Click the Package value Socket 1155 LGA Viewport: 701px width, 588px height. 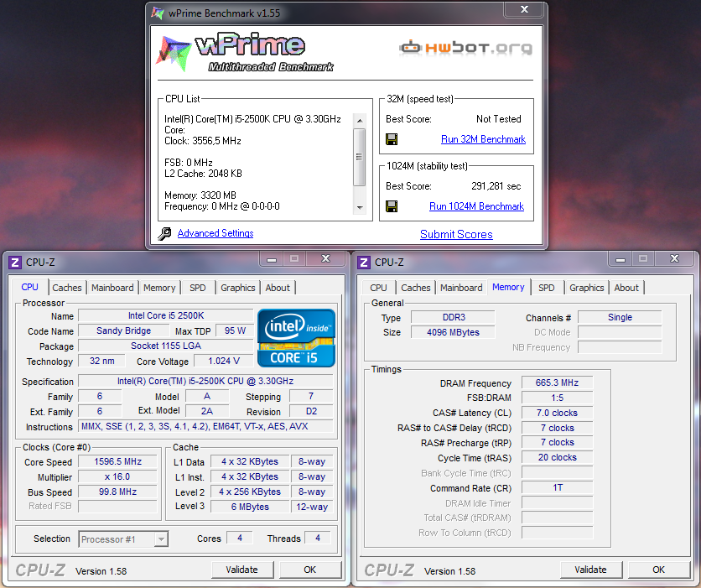pyautogui.click(x=166, y=346)
